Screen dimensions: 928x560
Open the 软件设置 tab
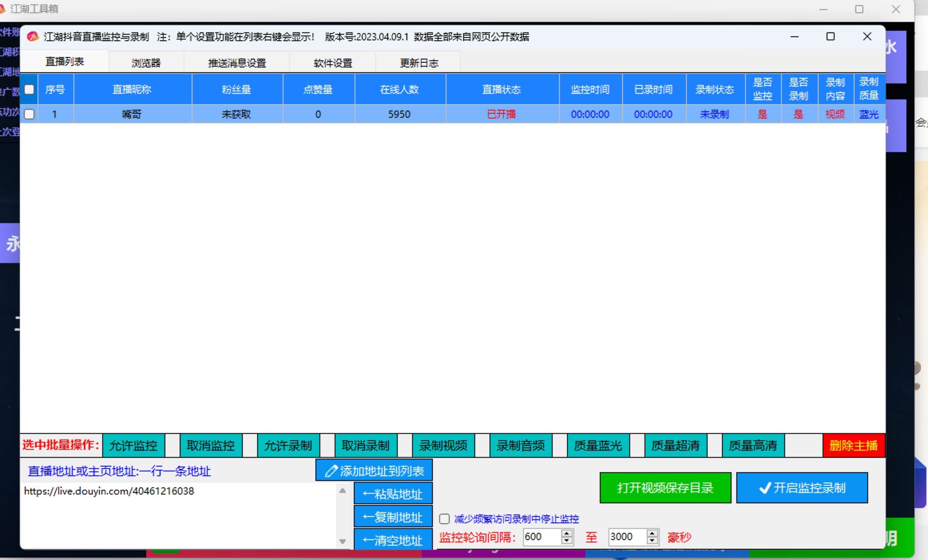pos(332,62)
